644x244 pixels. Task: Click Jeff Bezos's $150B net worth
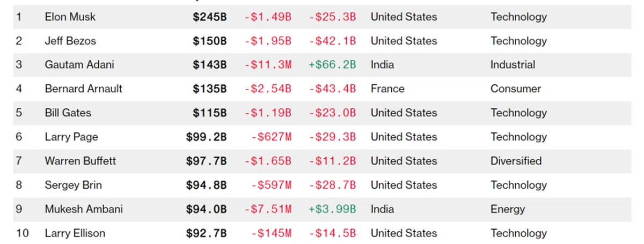(209, 41)
